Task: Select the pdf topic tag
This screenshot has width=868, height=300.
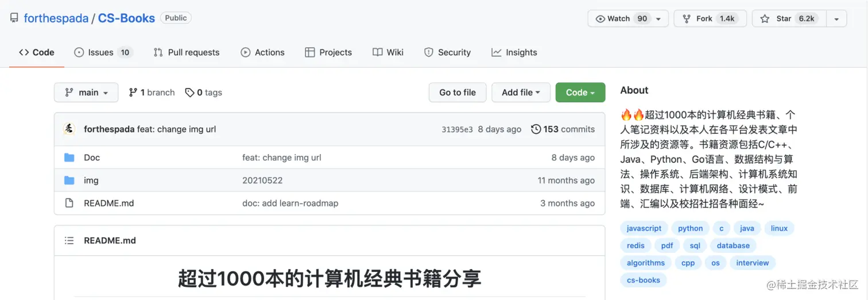Action: pos(667,245)
